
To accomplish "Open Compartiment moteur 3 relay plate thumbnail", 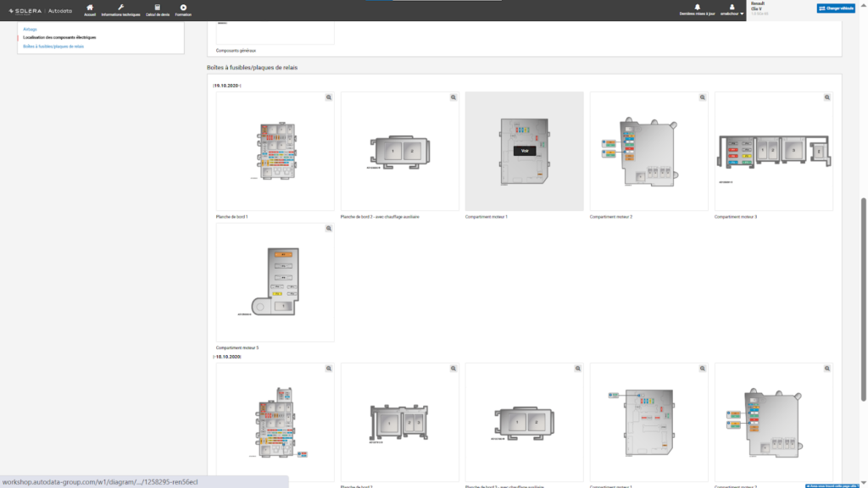I will point(773,151).
